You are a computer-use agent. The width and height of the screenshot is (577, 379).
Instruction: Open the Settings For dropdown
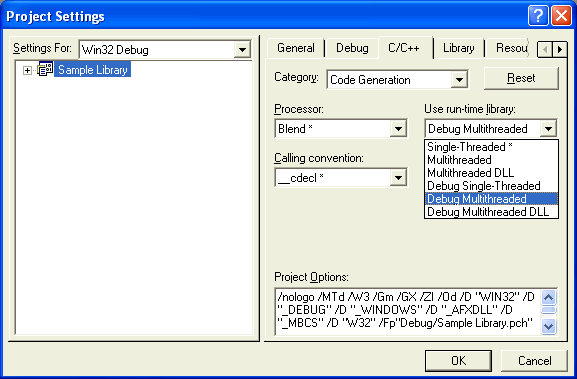coord(242,50)
